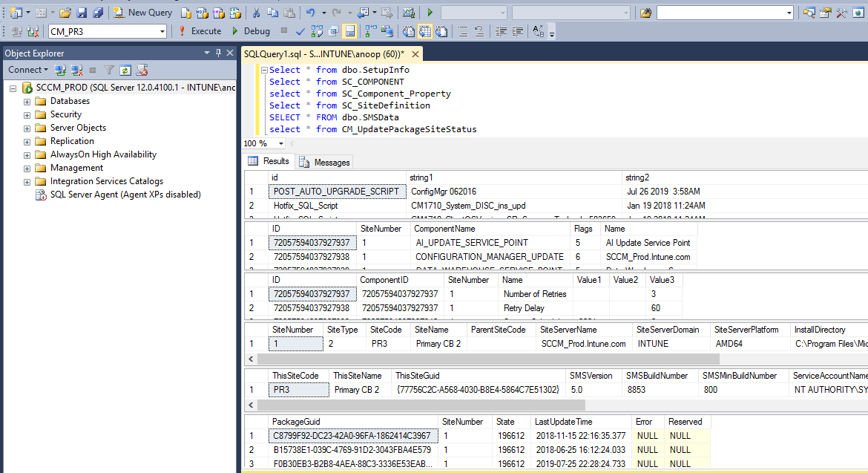
Task: Save All files icon
Action: (98, 12)
